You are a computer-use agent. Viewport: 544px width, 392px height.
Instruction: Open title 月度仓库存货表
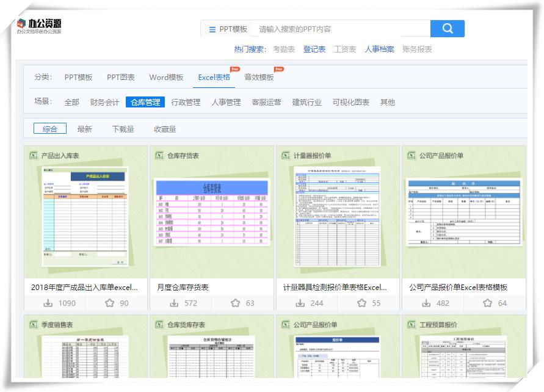point(183,287)
